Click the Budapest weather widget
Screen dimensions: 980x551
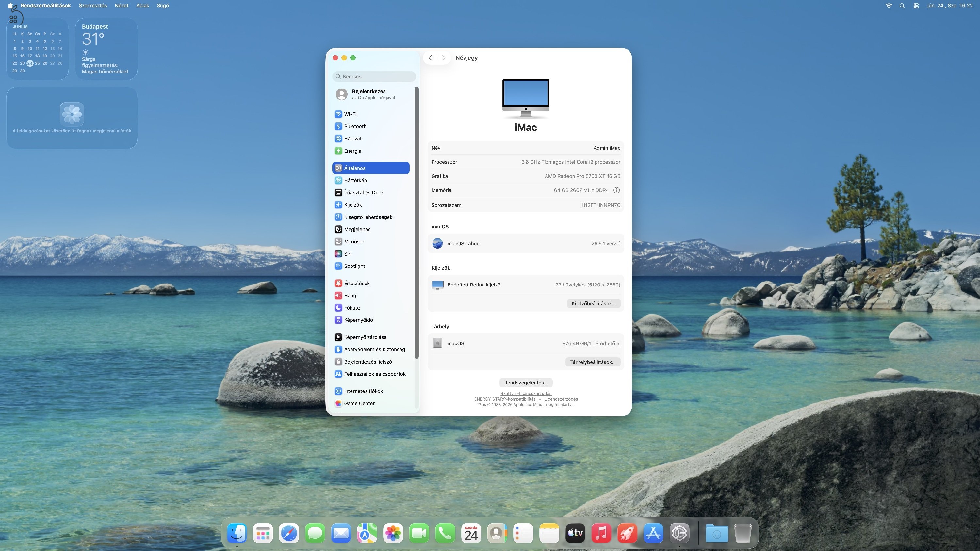coord(106,49)
